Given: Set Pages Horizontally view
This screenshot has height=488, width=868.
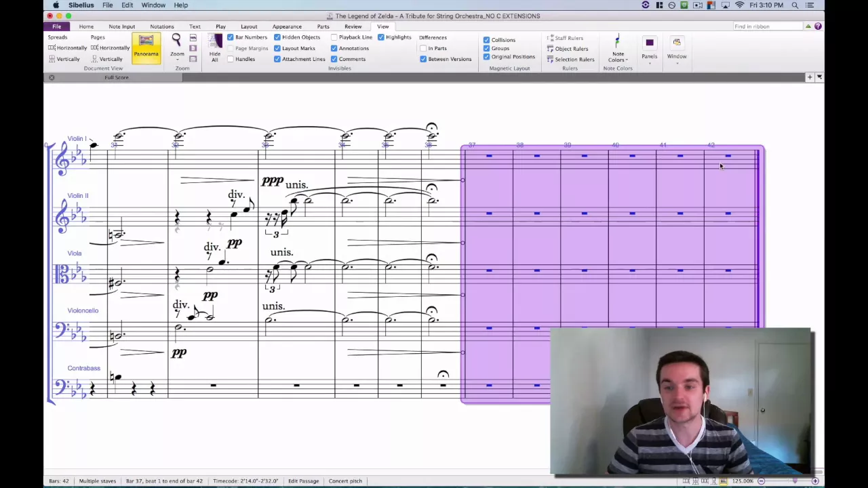Looking at the screenshot, I should coord(110,48).
